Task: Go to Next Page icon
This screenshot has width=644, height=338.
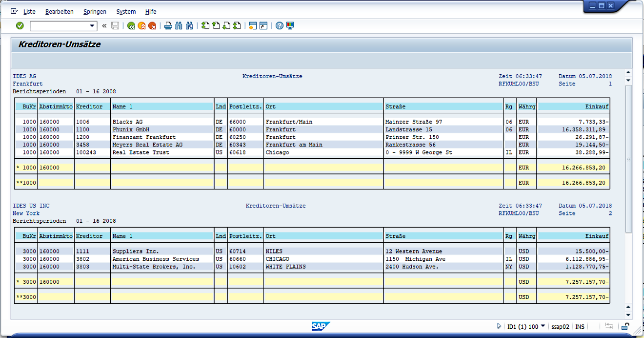Action: pyautogui.click(x=226, y=26)
